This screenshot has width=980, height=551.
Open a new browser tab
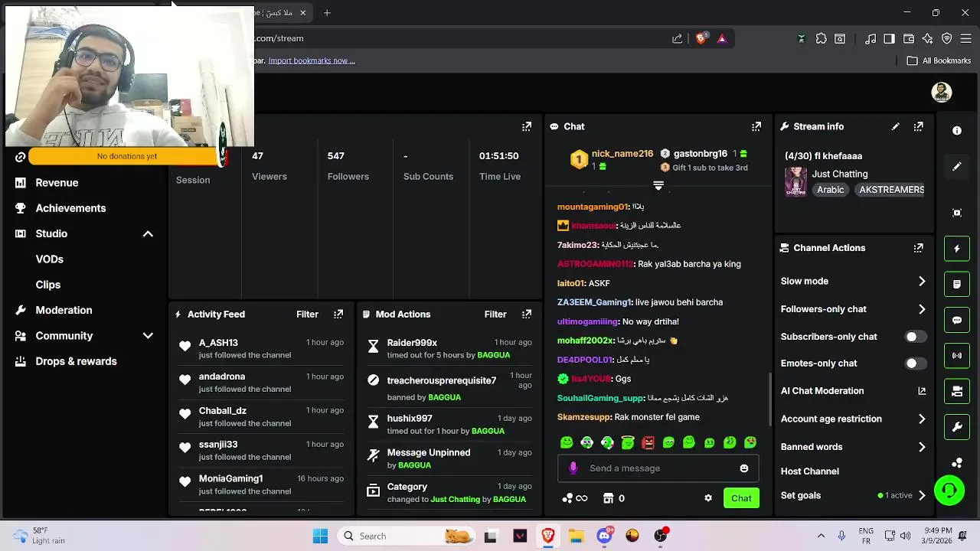[x=327, y=13]
